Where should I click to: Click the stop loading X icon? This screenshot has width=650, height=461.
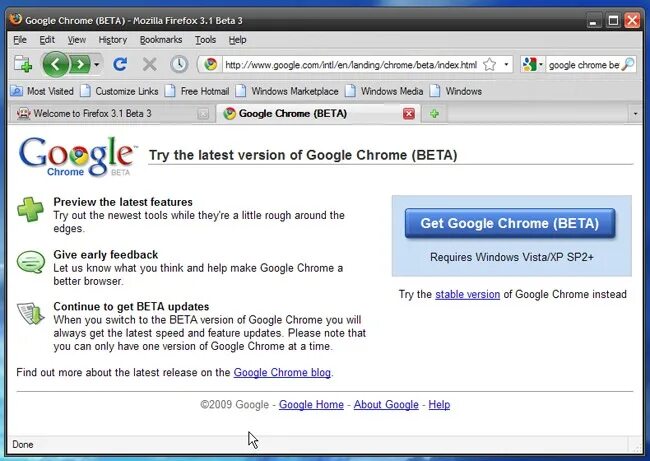(150, 65)
